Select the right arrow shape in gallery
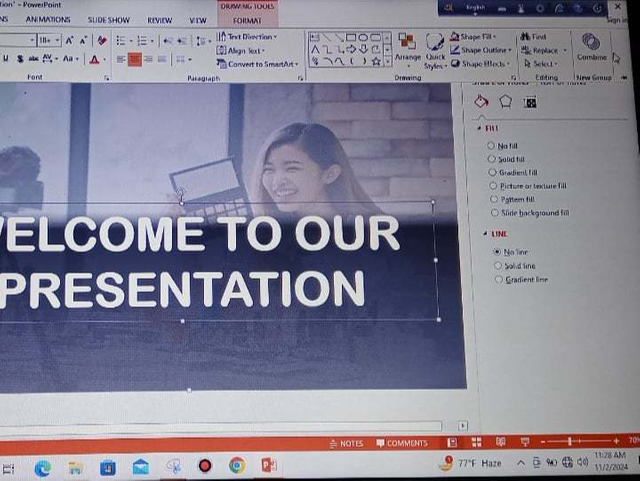Viewport: 640px width, 481px height. pos(351,49)
